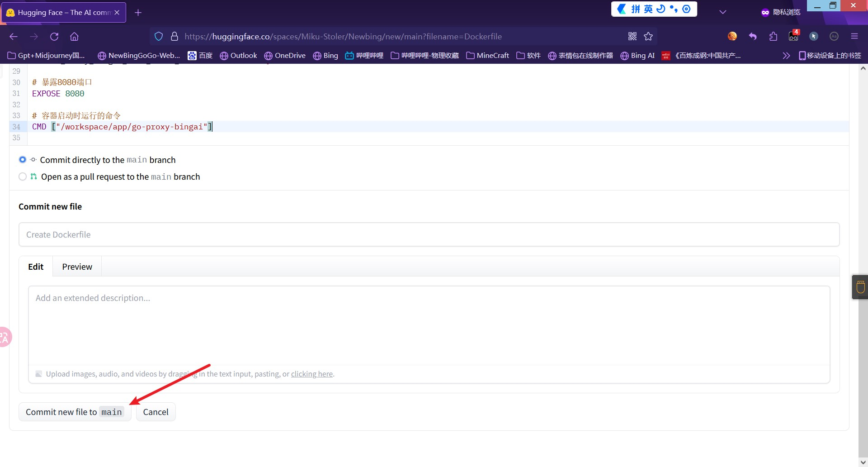Open the OneDrive bookmark
Image resolution: width=868 pixels, height=467 pixels.
tap(285, 56)
